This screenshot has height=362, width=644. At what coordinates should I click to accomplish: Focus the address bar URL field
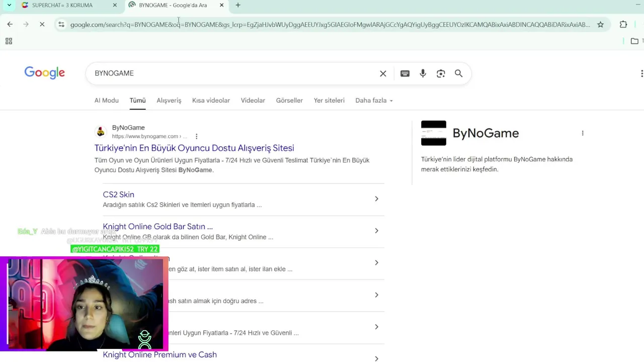[330, 25]
